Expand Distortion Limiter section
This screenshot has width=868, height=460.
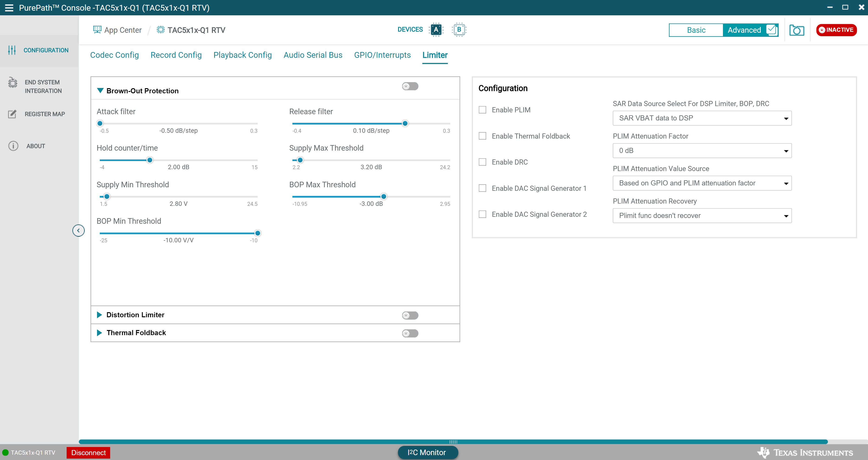coord(99,315)
